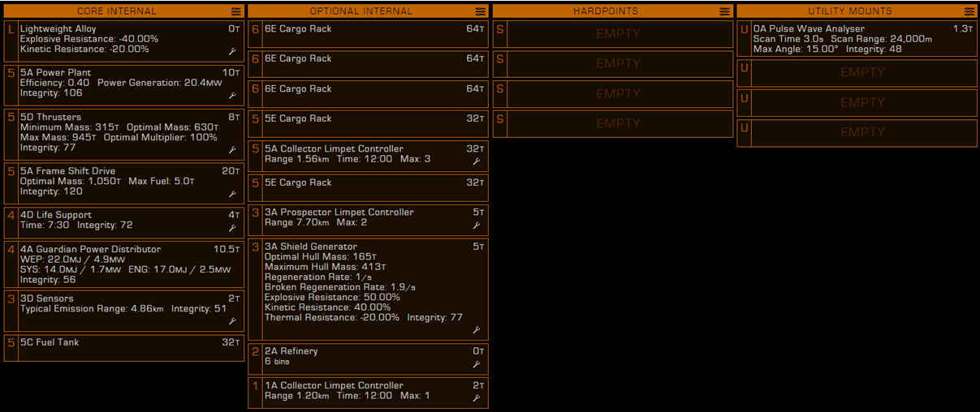The image size is (980, 412).
Task: Select the 2A Refinery module
Action: (369, 358)
